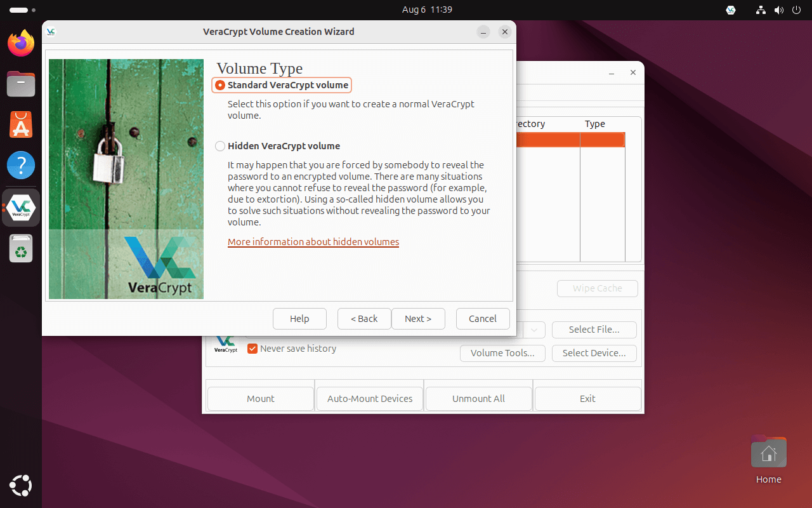Click the wizard title bar VeraCrypt icon
The width and height of the screenshot is (812, 508).
point(51,32)
